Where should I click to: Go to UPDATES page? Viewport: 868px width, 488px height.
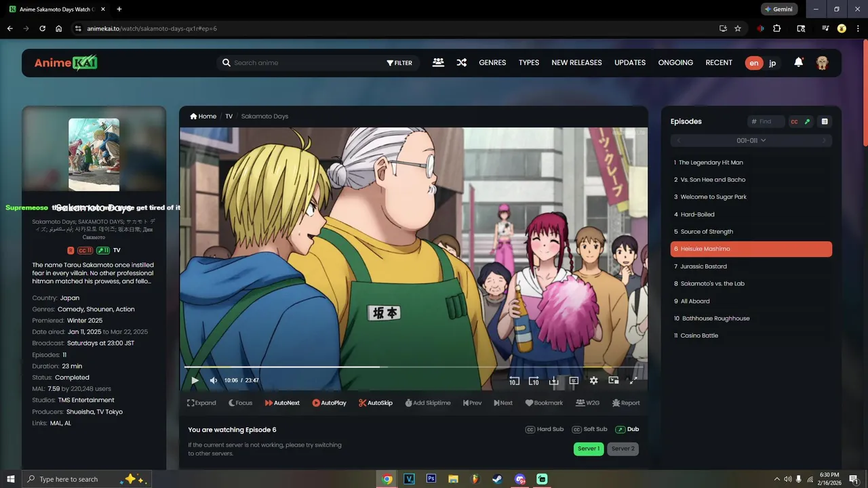point(630,62)
